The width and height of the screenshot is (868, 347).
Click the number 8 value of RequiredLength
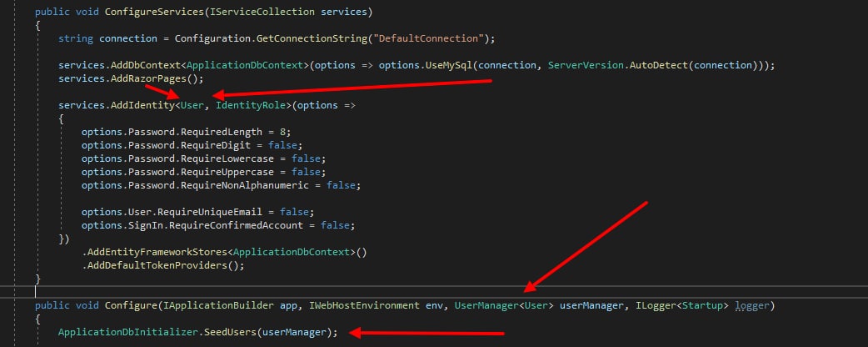point(282,132)
